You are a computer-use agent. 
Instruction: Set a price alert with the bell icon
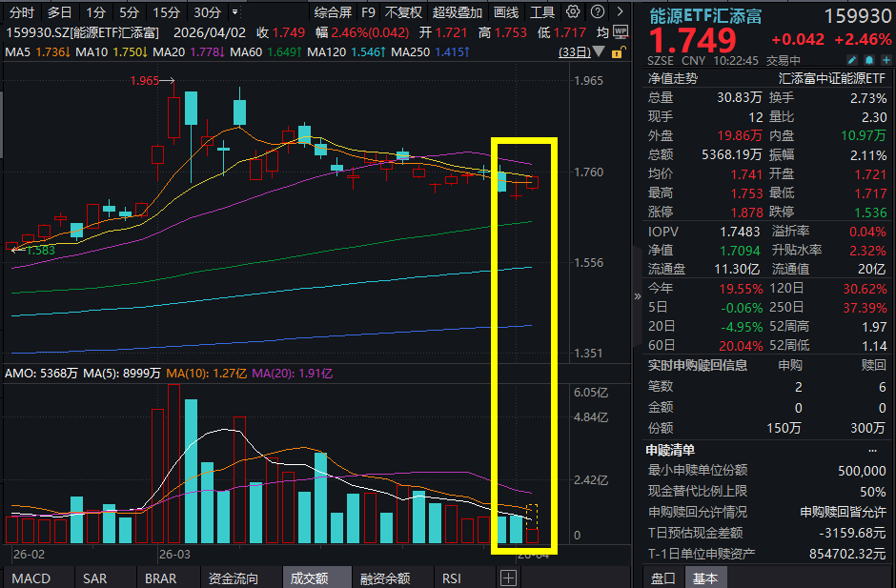tap(869, 59)
